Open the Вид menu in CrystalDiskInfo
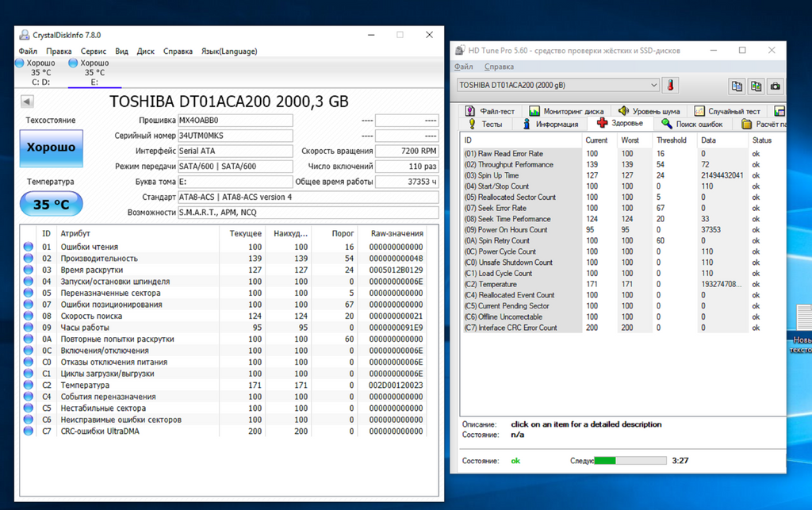The image size is (812, 510). tap(121, 52)
